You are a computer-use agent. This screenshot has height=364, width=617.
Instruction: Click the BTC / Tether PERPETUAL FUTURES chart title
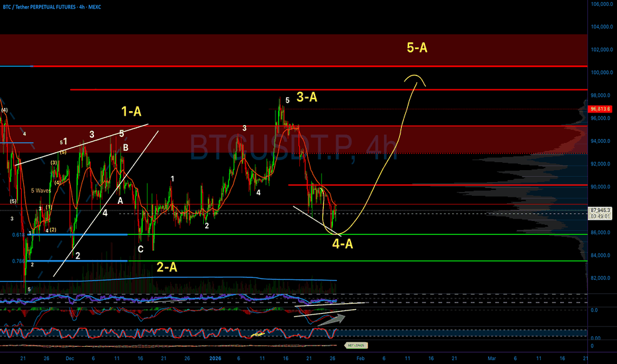[x=52, y=7]
